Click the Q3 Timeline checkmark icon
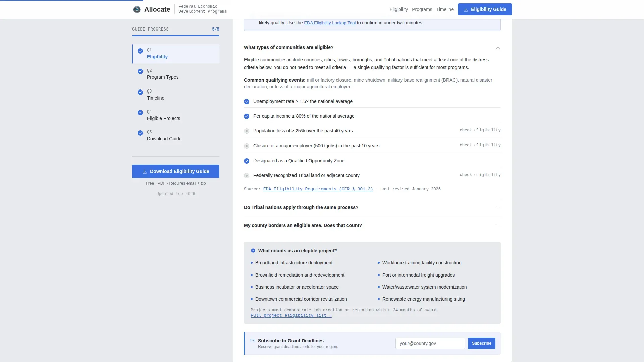The image size is (644, 362). point(140,92)
